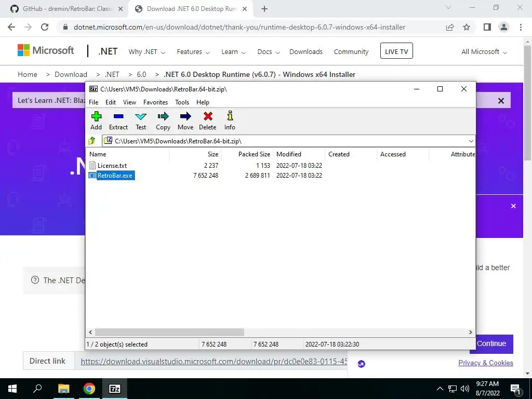Viewport: 532px width, 399px height.
Task: Open the Tools menu in 7-Zip
Action: (x=182, y=102)
